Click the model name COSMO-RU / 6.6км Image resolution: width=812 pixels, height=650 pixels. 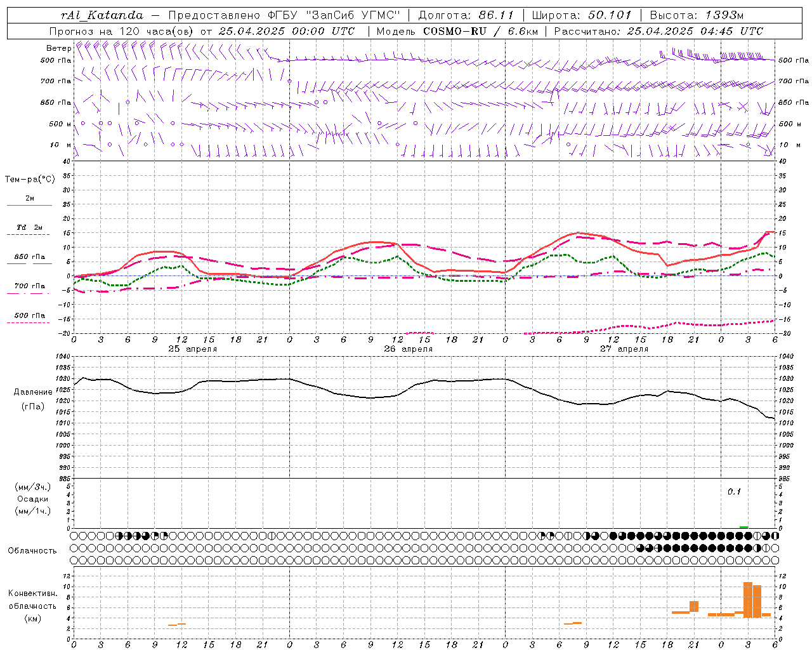click(x=481, y=31)
